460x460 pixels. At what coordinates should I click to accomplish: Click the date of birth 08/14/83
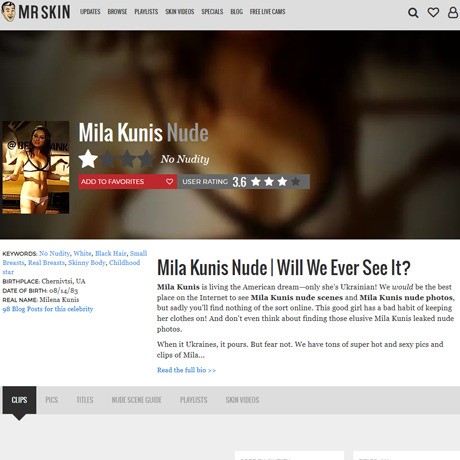pyautogui.click(x=63, y=291)
